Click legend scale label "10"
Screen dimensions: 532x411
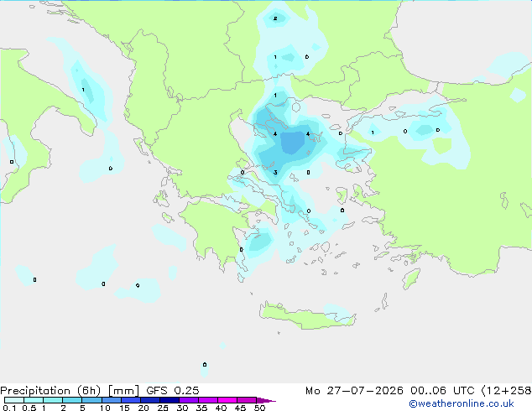click(x=105, y=408)
